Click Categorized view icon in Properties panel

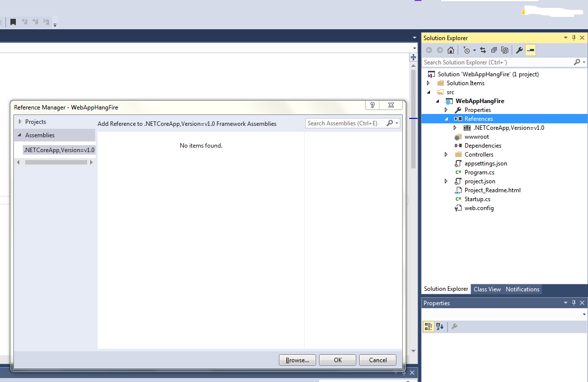428,327
